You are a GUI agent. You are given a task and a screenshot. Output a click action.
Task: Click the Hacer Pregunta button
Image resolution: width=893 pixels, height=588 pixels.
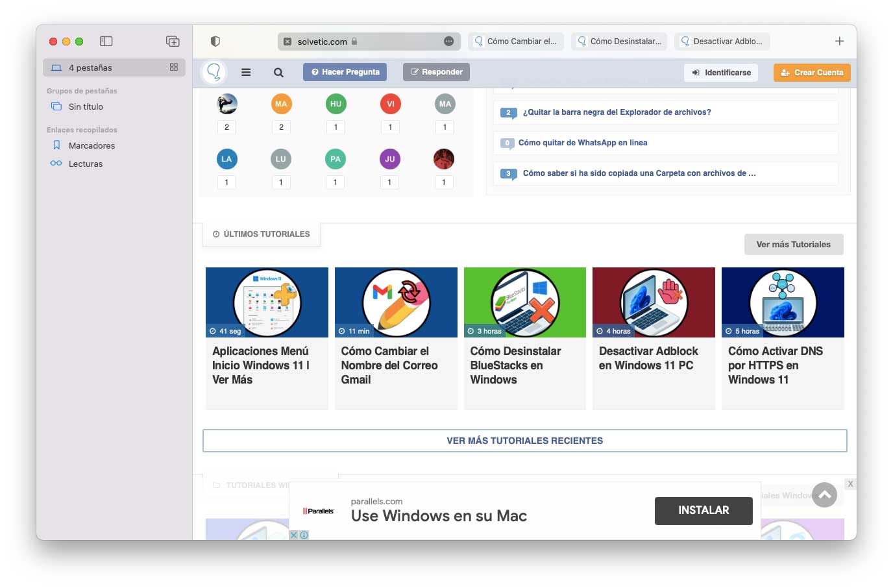tap(345, 72)
